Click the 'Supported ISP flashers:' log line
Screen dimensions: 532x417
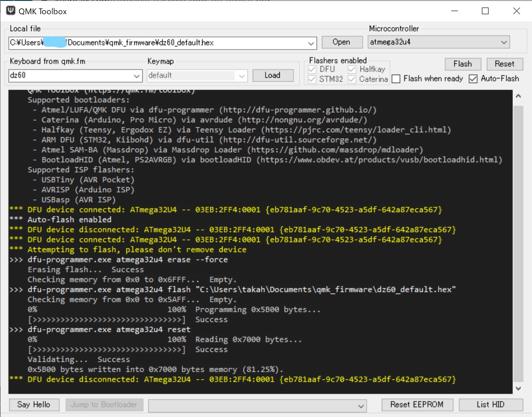click(81, 170)
